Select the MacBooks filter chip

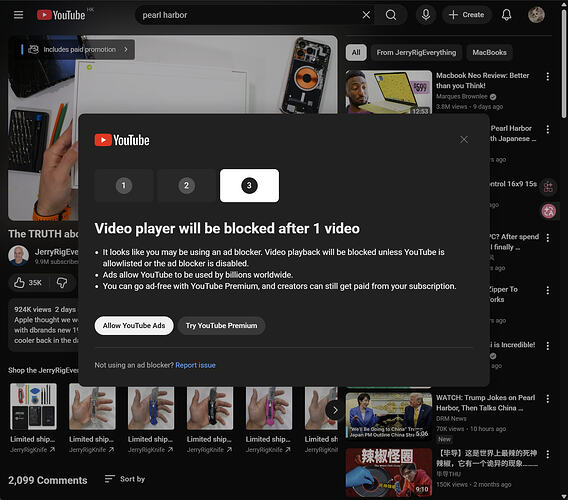[489, 53]
